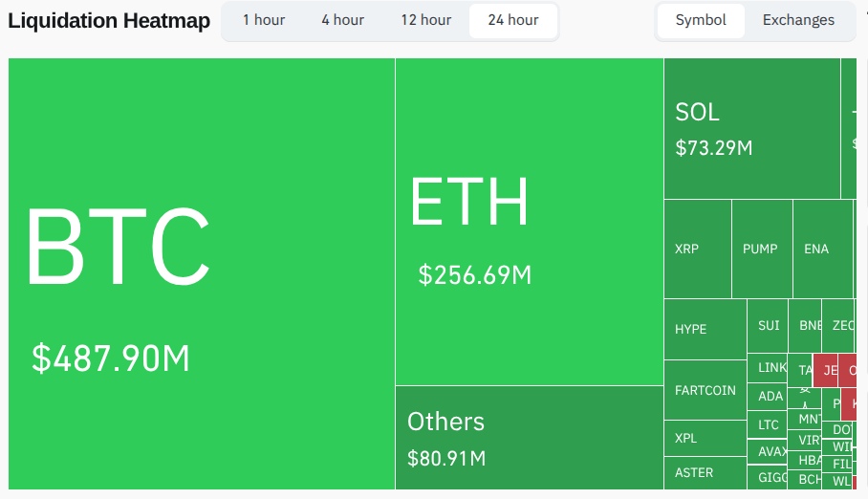Select the Others $80.91M tile
Viewport: 868px width, 499px height.
[x=529, y=438]
